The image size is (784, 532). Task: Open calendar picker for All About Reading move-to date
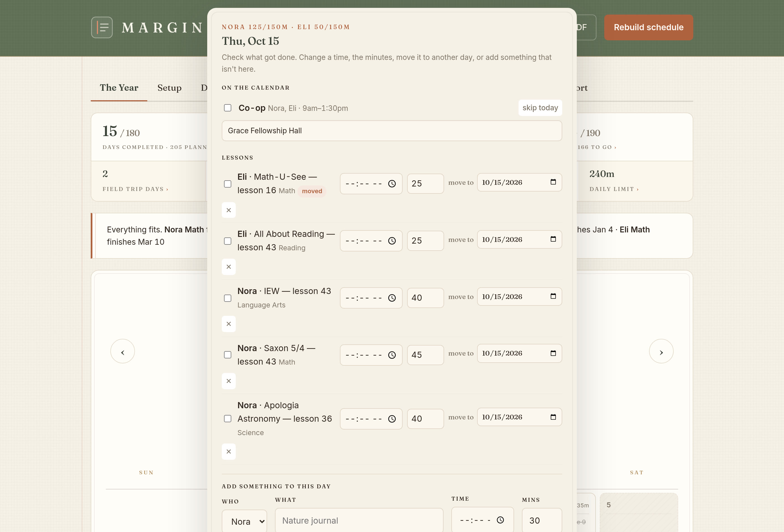(553, 239)
